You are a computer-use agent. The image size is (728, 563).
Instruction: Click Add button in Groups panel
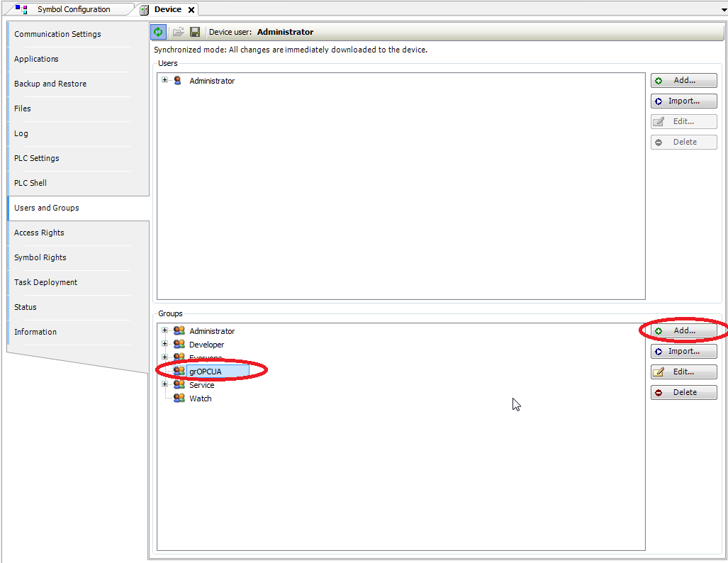point(683,331)
